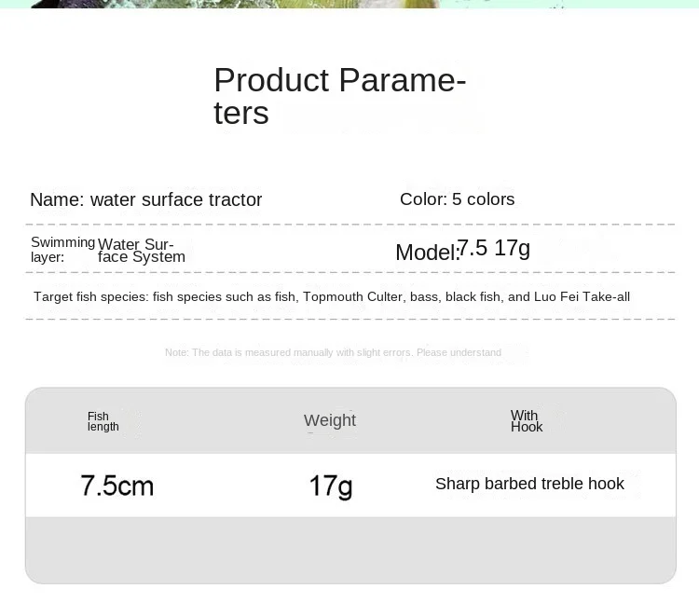Click the 'Color: 5 colors' text
699x616 pixels.
tap(457, 198)
